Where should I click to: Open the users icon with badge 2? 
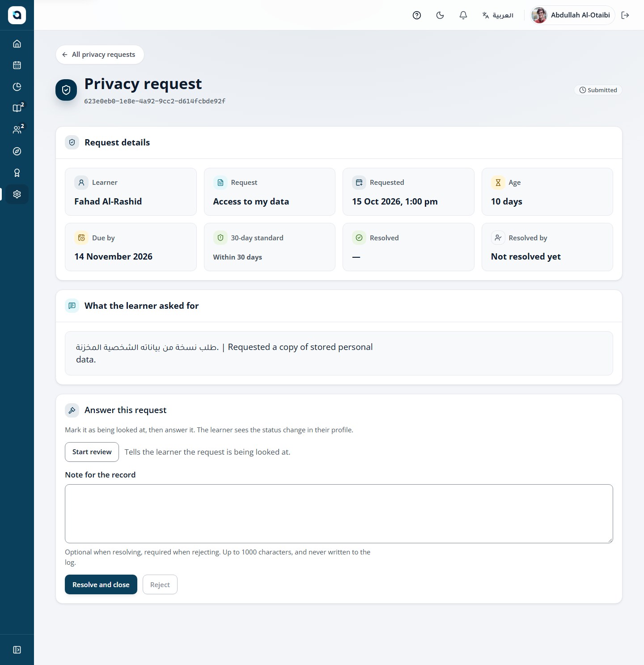(17, 130)
